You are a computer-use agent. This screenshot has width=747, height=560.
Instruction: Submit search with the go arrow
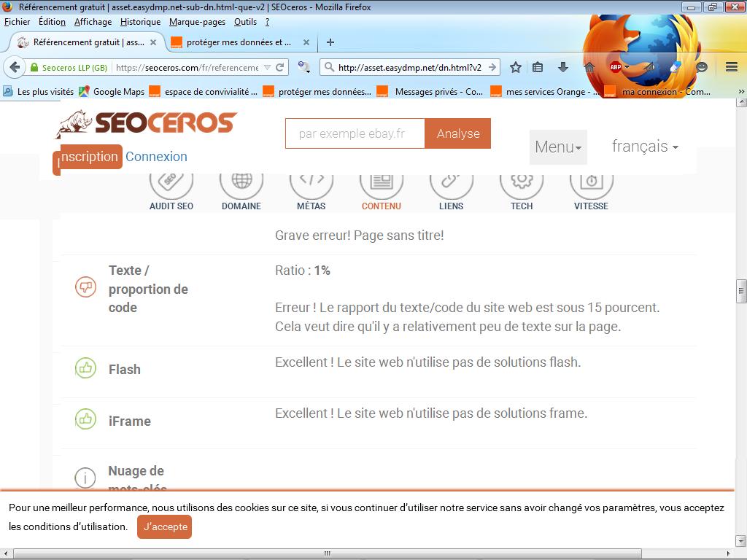point(492,68)
